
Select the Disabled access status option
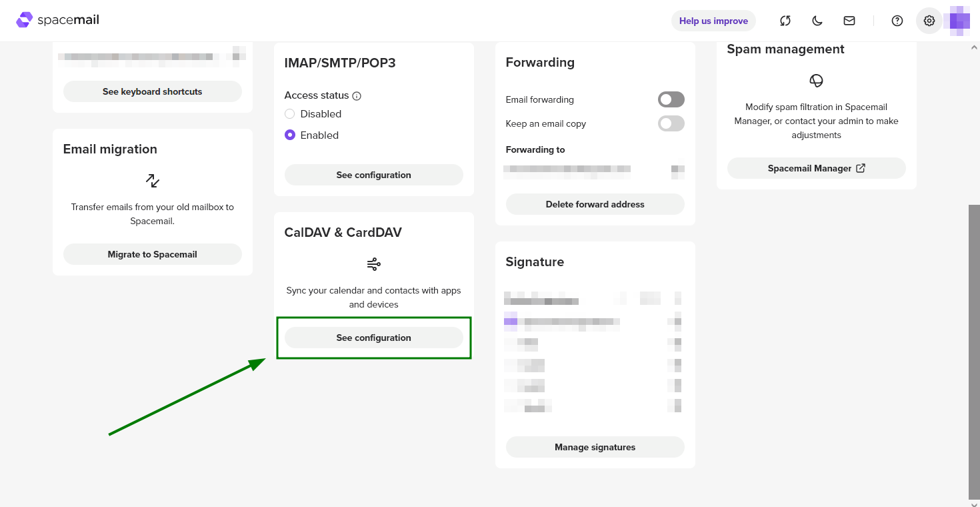290,114
